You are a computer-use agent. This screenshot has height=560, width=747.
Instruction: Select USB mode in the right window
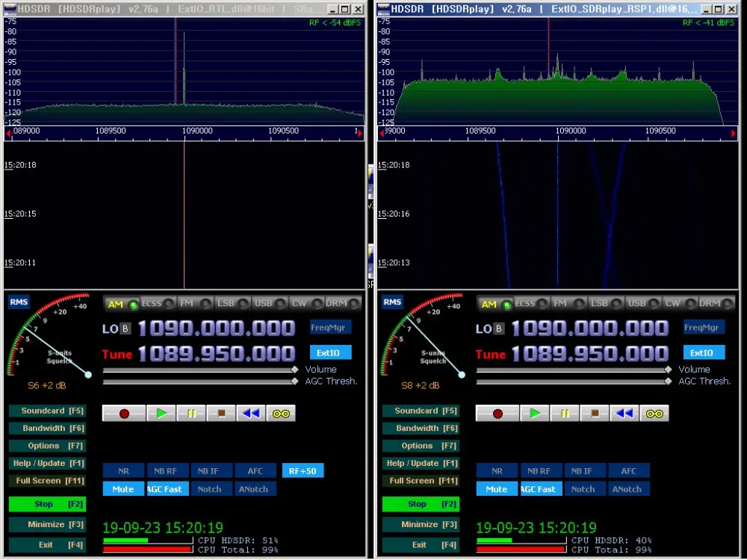(x=644, y=303)
